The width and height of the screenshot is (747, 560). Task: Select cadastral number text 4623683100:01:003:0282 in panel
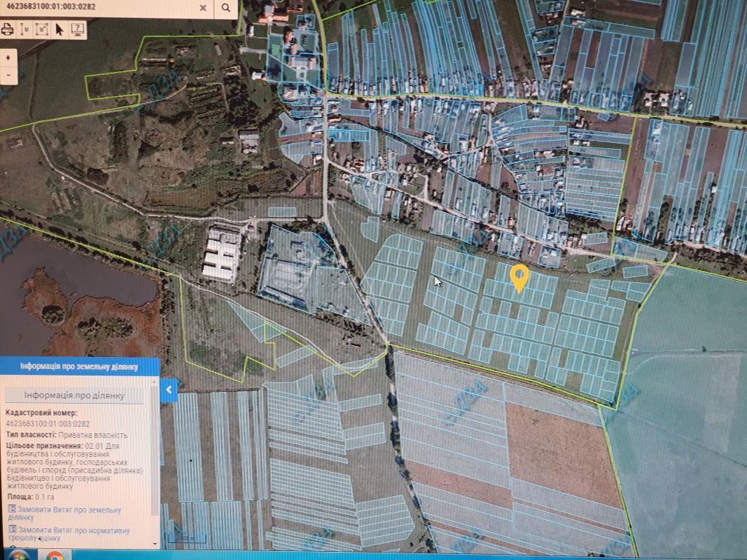click(47, 424)
